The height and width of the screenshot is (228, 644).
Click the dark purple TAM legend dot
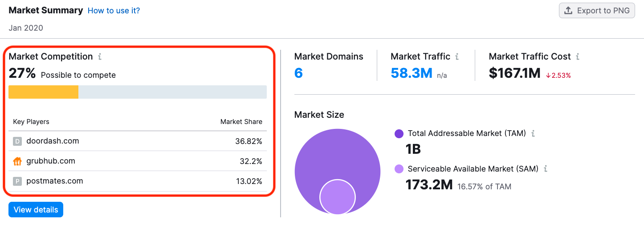399,133
